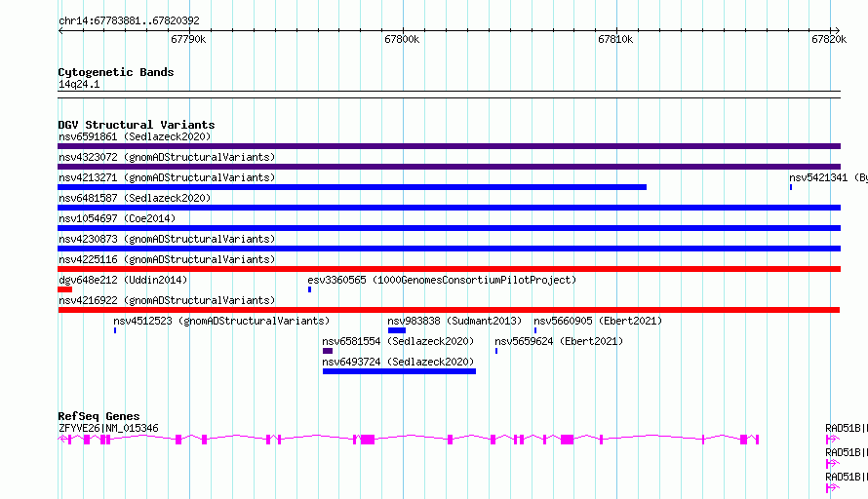Select the nsv4213271 blue variant bar
This screenshot has height=499, width=868.
pyautogui.click(x=352, y=187)
